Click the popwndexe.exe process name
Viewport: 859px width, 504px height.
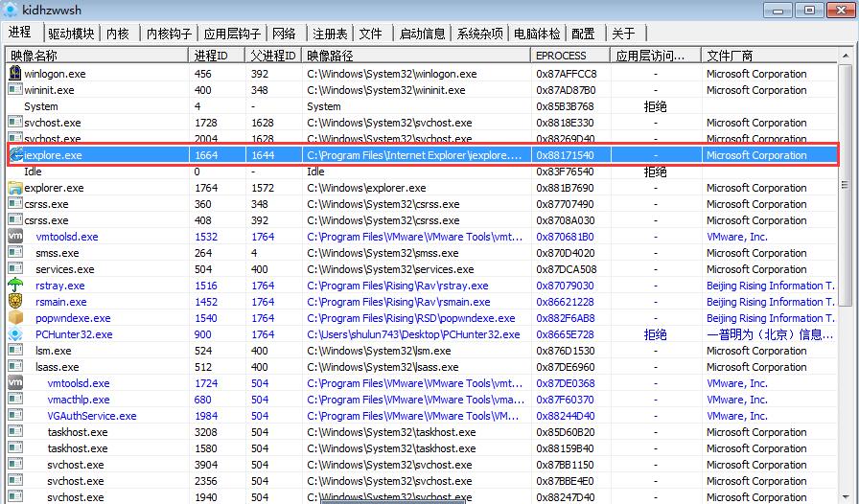[73, 318]
